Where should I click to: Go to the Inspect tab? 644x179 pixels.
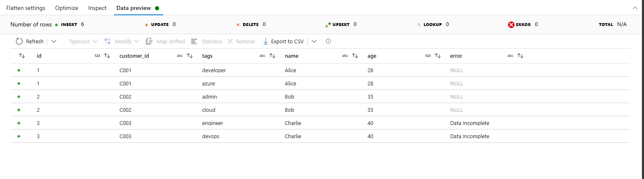[97, 8]
